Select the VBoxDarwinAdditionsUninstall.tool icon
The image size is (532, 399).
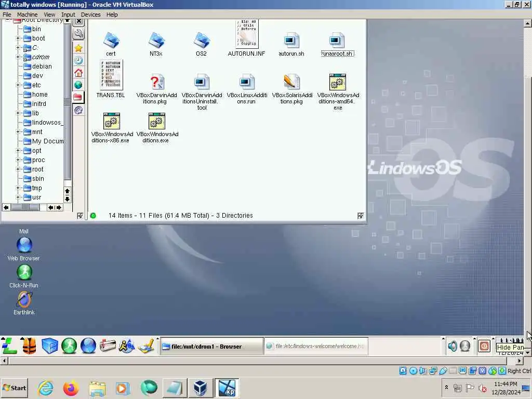pyautogui.click(x=202, y=82)
